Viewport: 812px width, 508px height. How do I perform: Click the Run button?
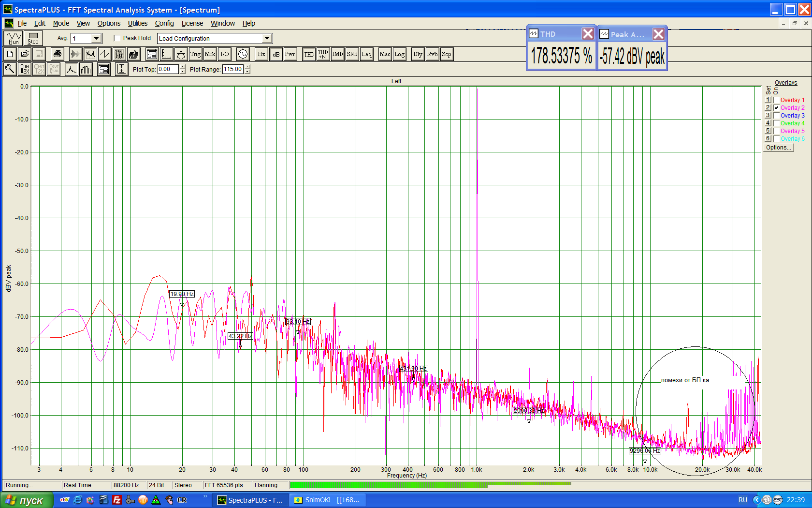point(14,38)
